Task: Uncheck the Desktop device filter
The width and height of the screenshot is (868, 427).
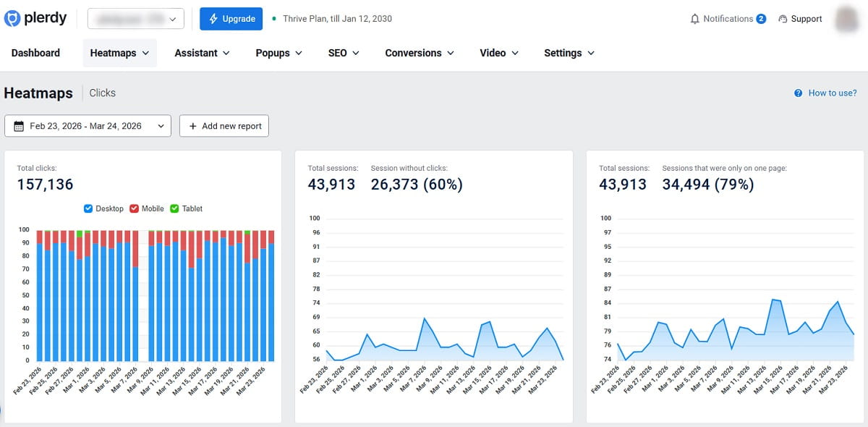Action: coord(90,208)
